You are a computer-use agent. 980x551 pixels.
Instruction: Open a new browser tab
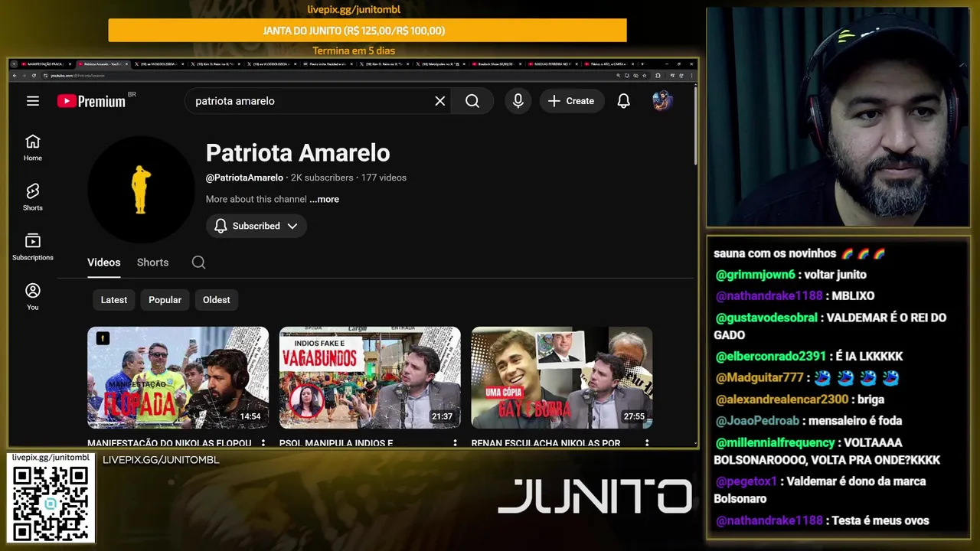[642, 64]
